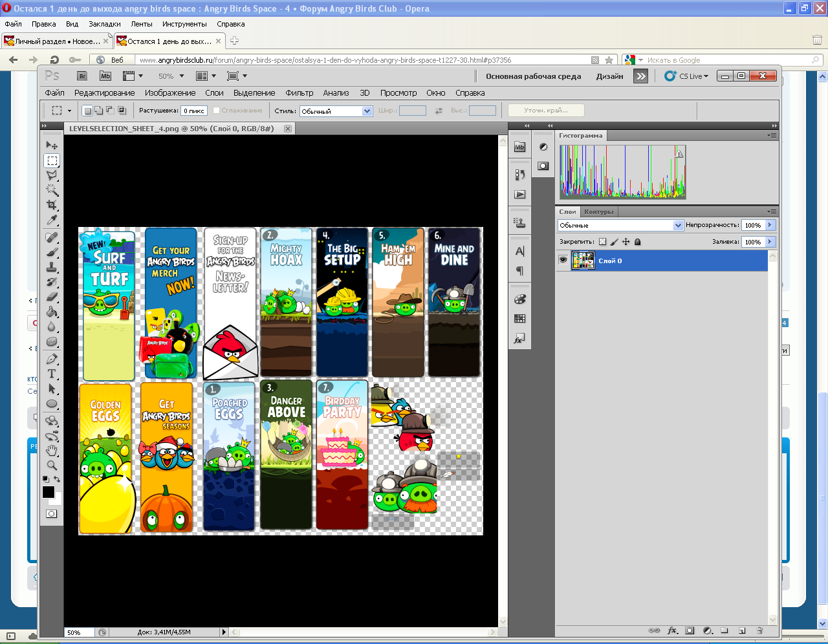
Task: Open the Фильтр menu
Action: 299,93
